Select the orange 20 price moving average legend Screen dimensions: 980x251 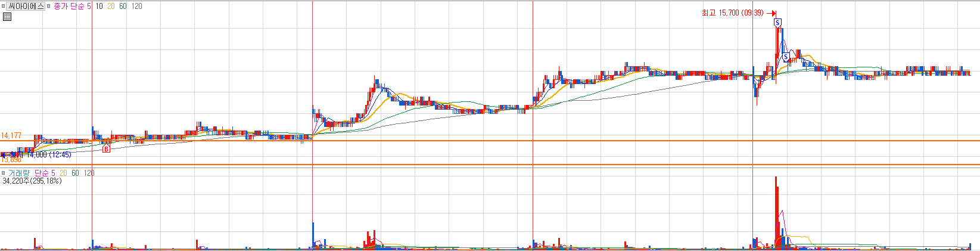click(111, 6)
